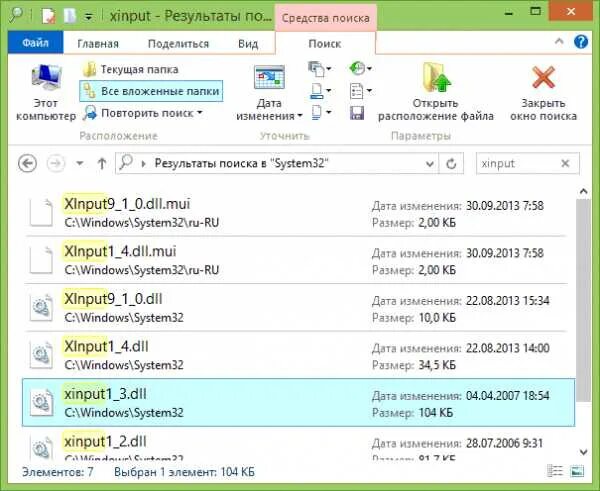Click the XInput9_1_0.dll file icon

click(x=41, y=307)
